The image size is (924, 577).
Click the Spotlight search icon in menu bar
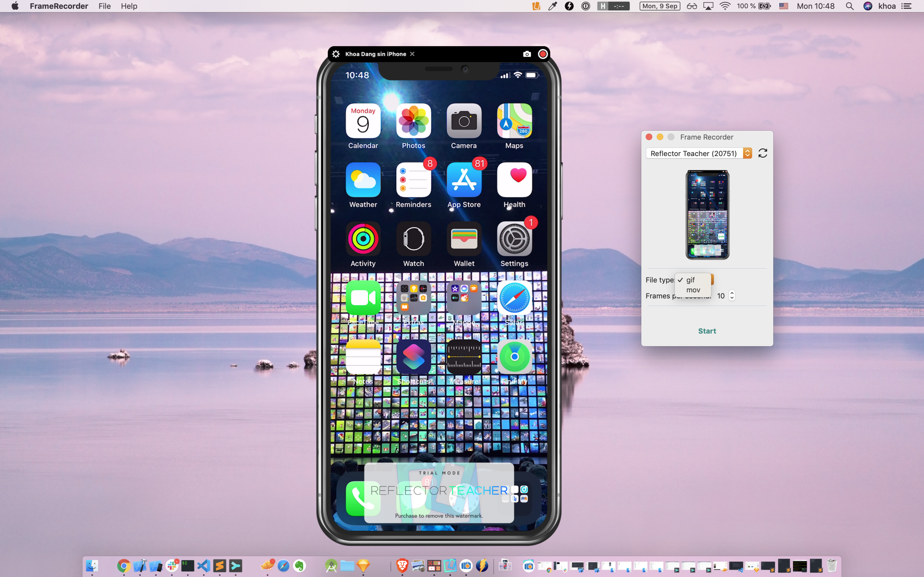pyautogui.click(x=850, y=6)
